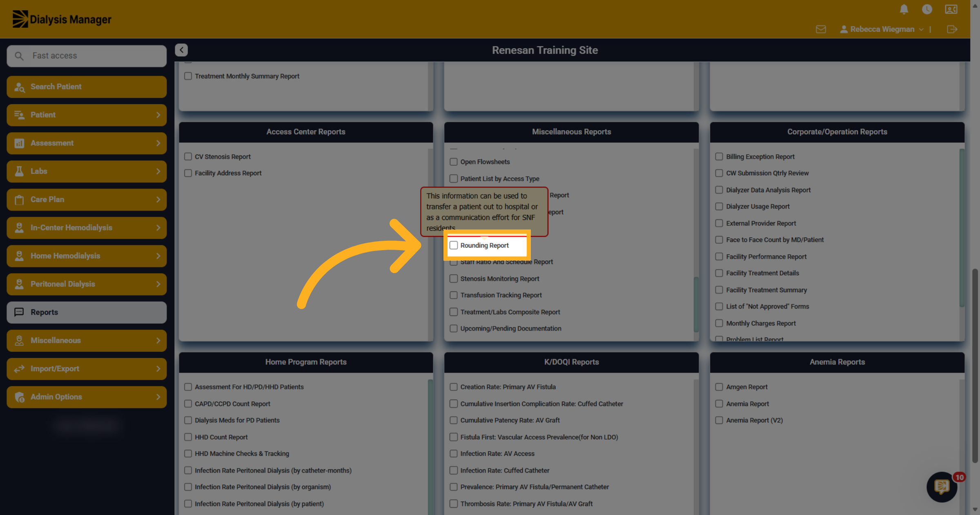This screenshot has width=980, height=515.
Task: Click the search magnifier icon
Action: click(x=19, y=56)
